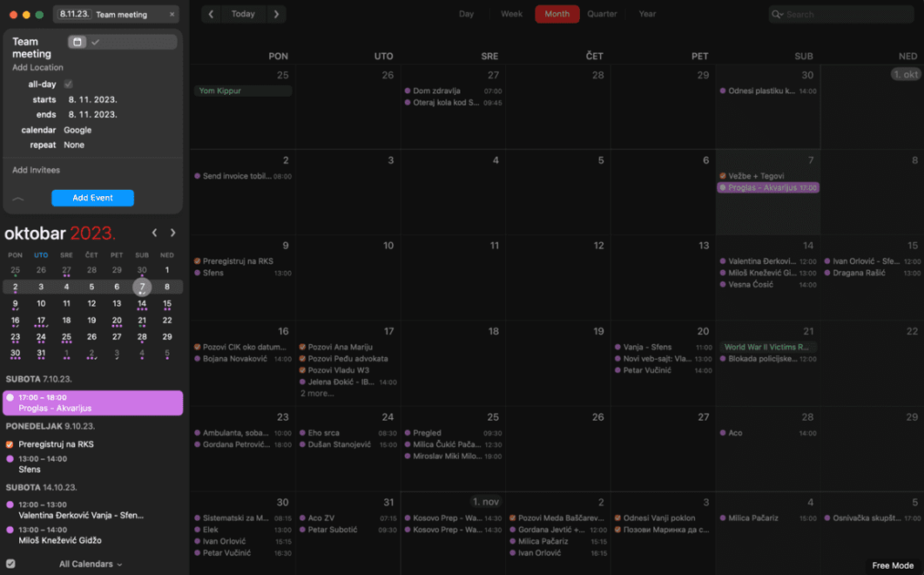Image resolution: width=924 pixels, height=575 pixels.
Task: Open the repeat None dropdown
Action: (74, 144)
